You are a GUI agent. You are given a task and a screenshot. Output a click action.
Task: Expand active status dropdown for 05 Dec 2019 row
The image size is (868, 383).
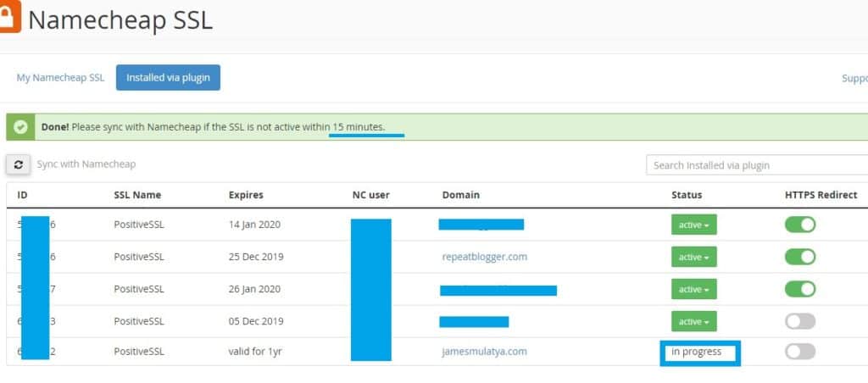point(693,321)
